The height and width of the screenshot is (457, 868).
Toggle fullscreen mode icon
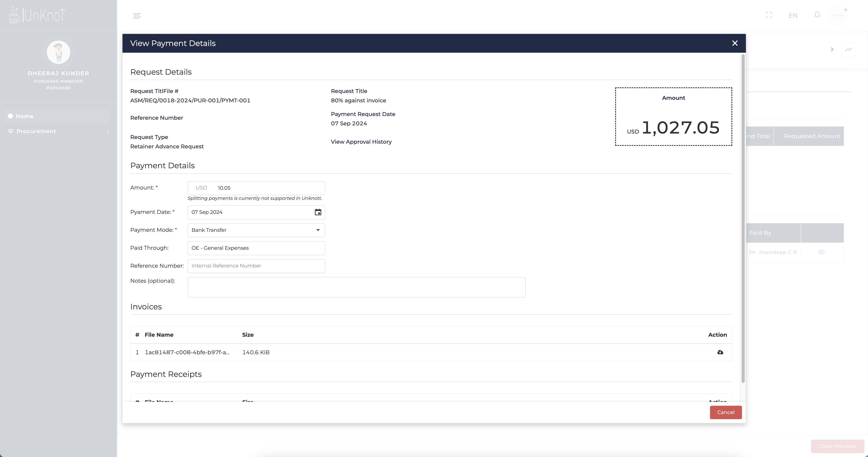point(769,15)
